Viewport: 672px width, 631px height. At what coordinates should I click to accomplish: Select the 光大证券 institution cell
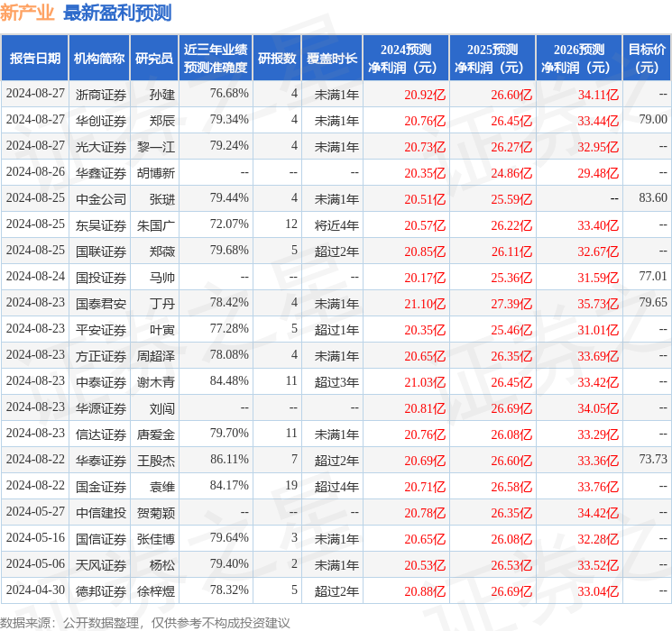point(101,147)
